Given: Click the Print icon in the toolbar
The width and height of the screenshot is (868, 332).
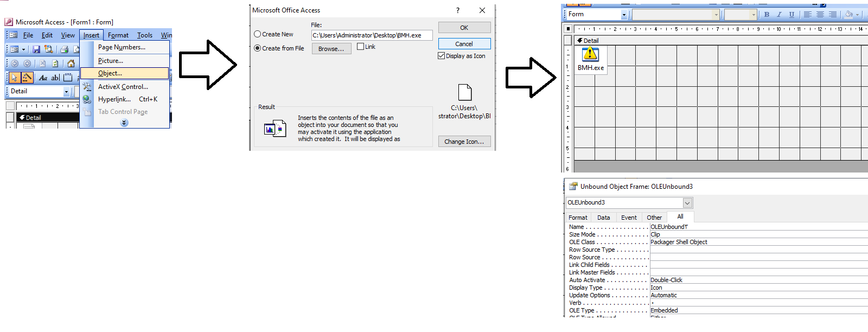Looking at the screenshot, I should (x=64, y=49).
